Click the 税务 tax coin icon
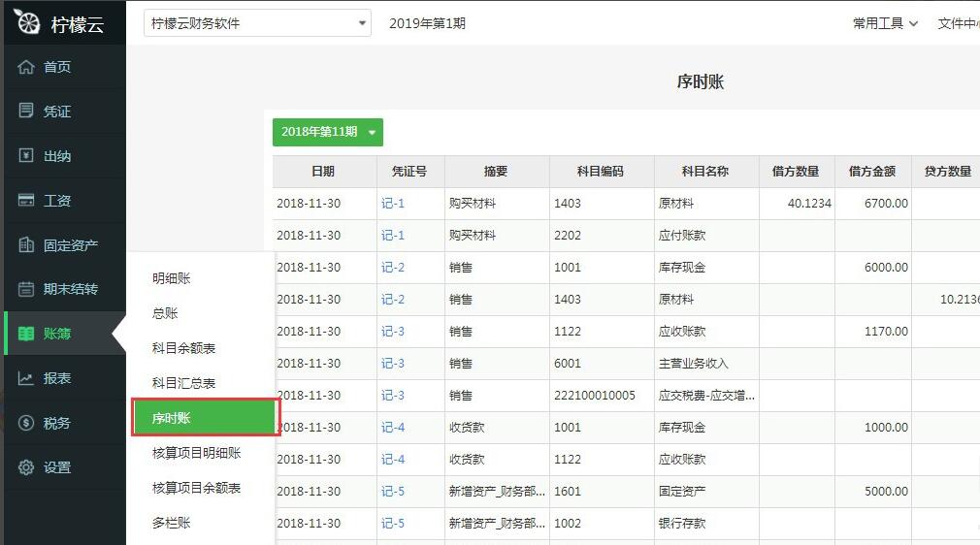 point(25,423)
